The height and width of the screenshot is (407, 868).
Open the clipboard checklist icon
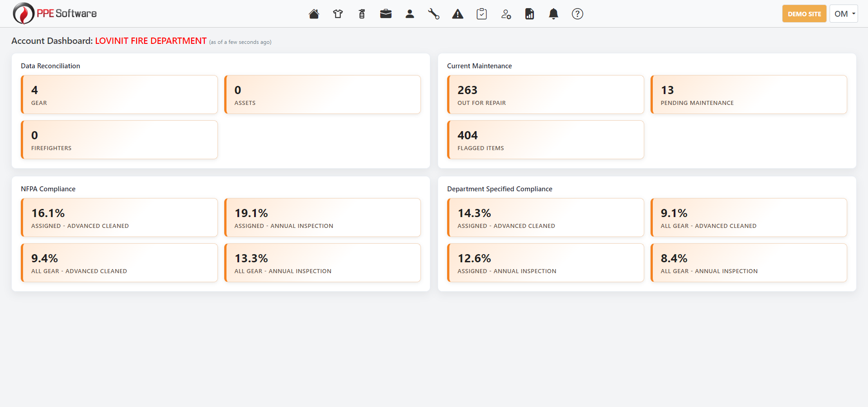[481, 14]
